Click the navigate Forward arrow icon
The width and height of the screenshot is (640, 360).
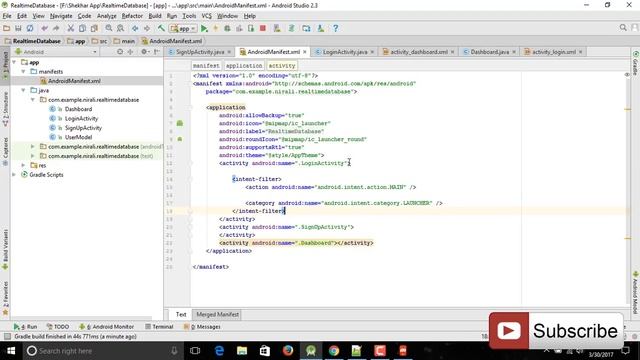tap(147, 28)
